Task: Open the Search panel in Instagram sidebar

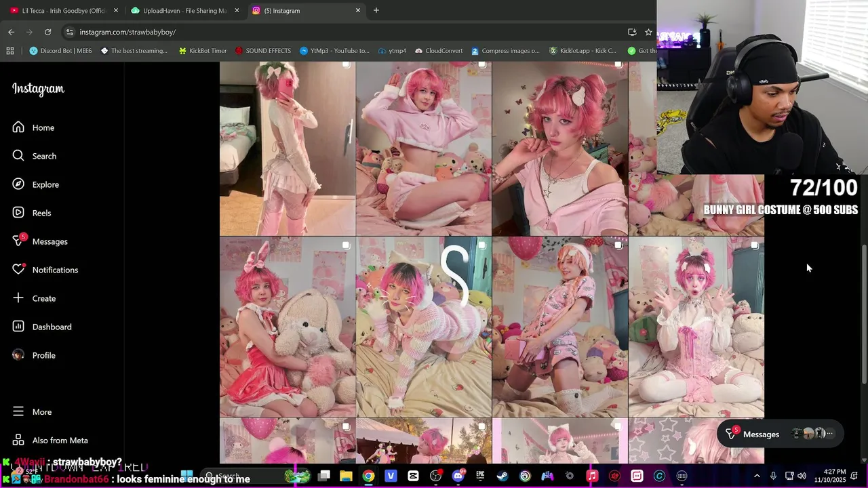Action: [35, 156]
